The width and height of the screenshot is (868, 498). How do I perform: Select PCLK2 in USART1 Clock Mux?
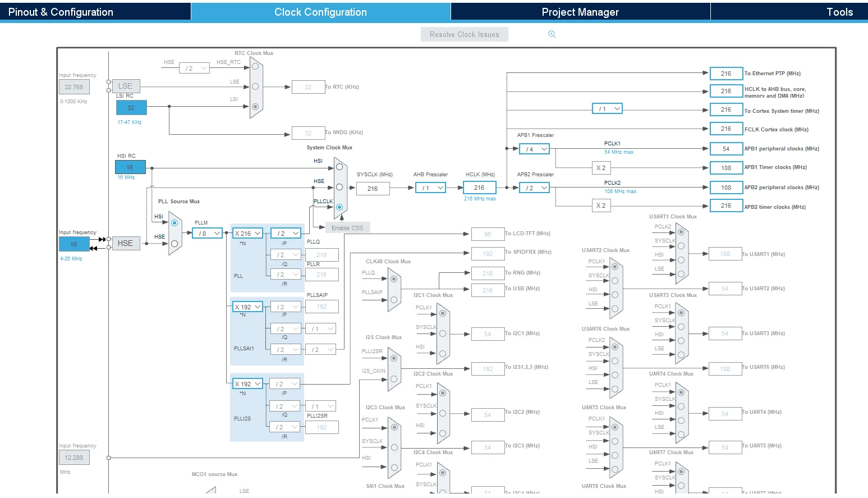click(x=681, y=231)
